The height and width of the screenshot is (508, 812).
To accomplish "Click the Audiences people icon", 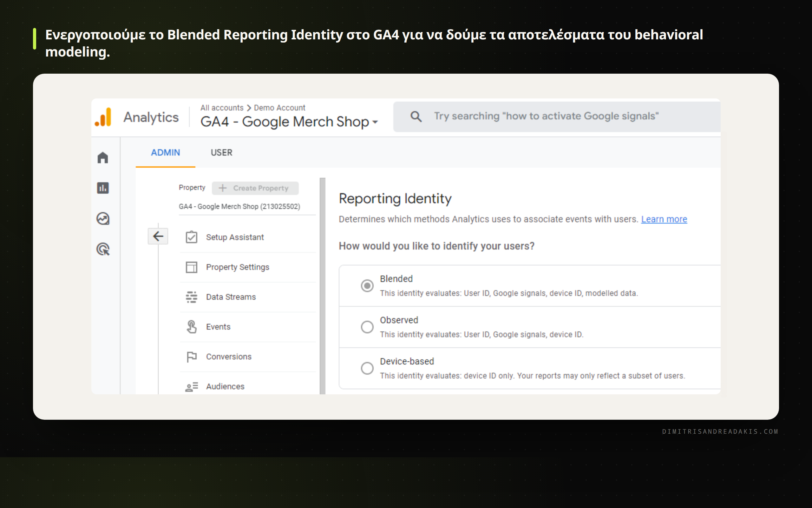I will click(192, 387).
